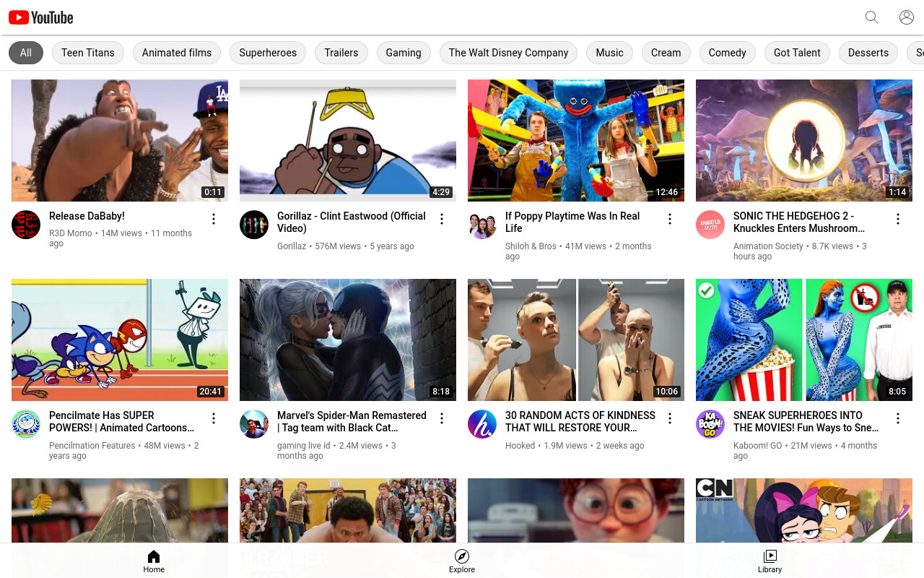
Task: Open If Poppy Playtime Was In Real Life title
Action: pos(572,222)
